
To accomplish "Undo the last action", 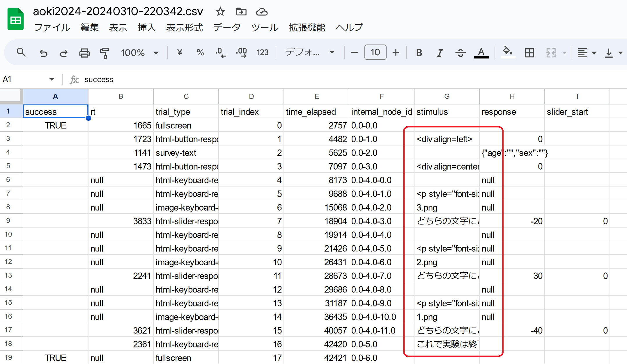I will 43,53.
